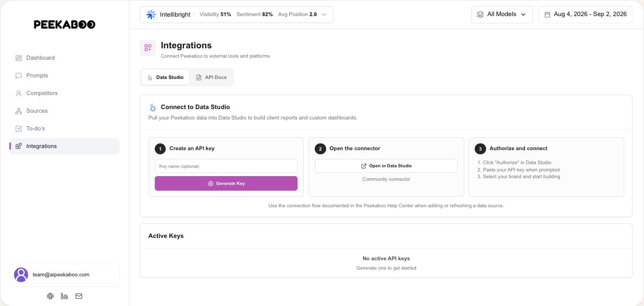Click the Peekaboo logo
Viewport: 644px width, 306px height.
pos(64,24)
